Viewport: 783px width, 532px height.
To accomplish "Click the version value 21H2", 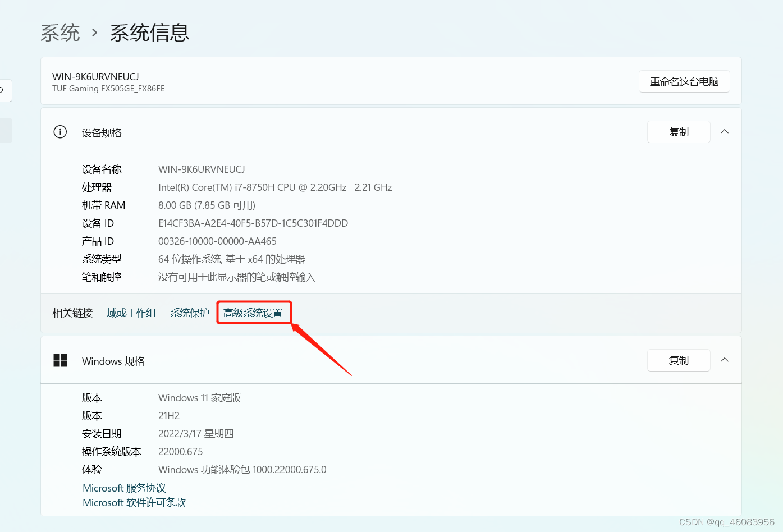I will 169,416.
